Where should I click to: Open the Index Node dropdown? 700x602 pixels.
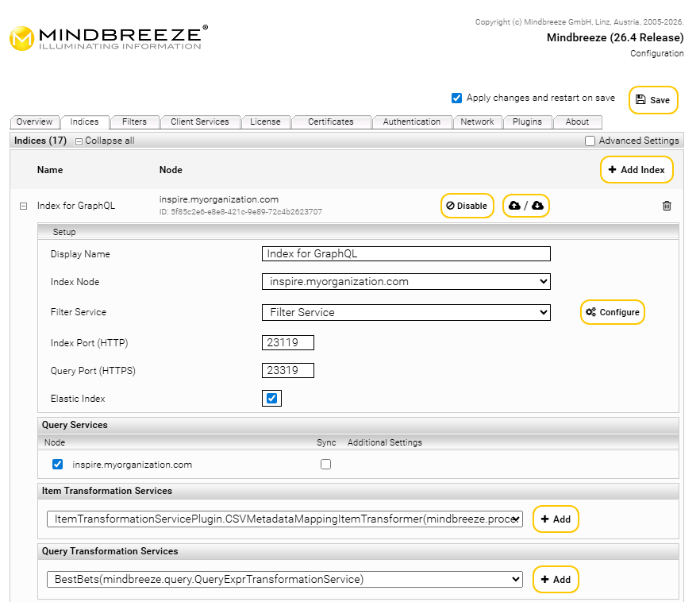coord(406,282)
